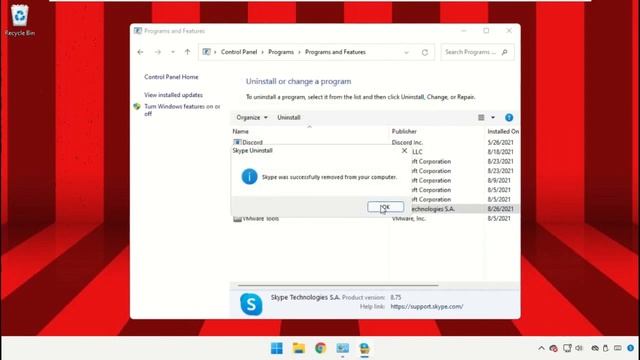Click Programs and Features breadcrumb
This screenshot has height=360, width=640.
pos(335,52)
